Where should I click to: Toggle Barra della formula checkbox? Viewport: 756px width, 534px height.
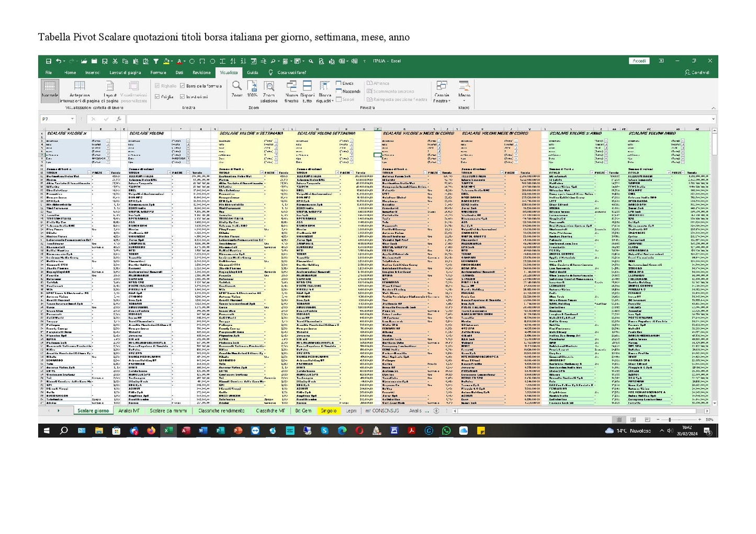(x=182, y=86)
